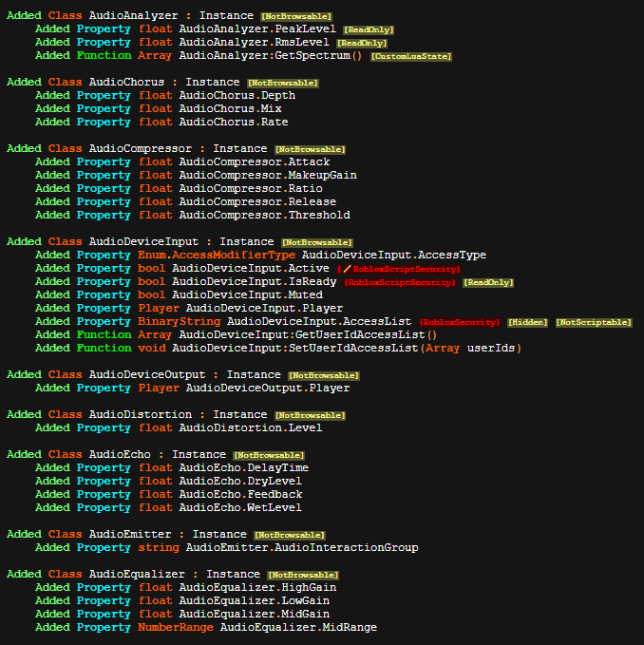
Task: Click the "userIds" parameter name
Action: tap(491, 348)
